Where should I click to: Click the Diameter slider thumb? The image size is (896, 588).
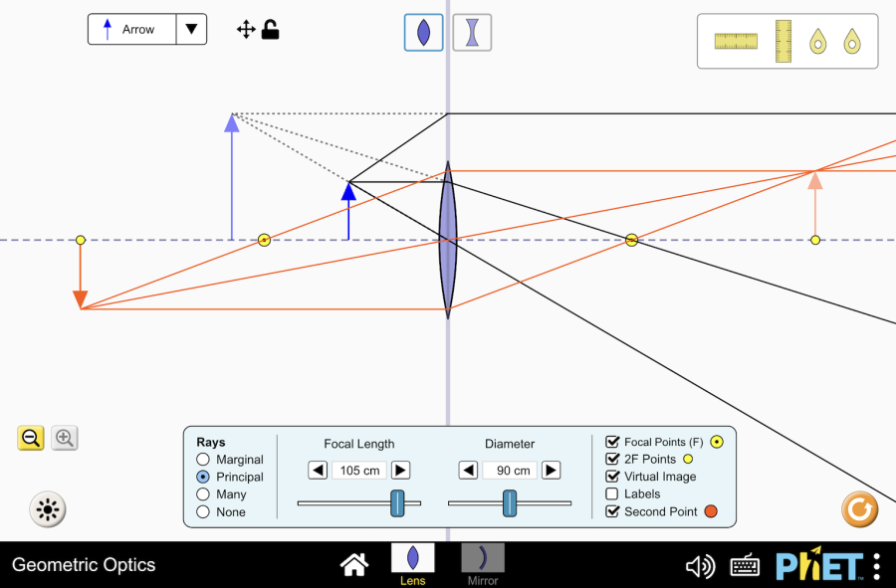point(509,503)
